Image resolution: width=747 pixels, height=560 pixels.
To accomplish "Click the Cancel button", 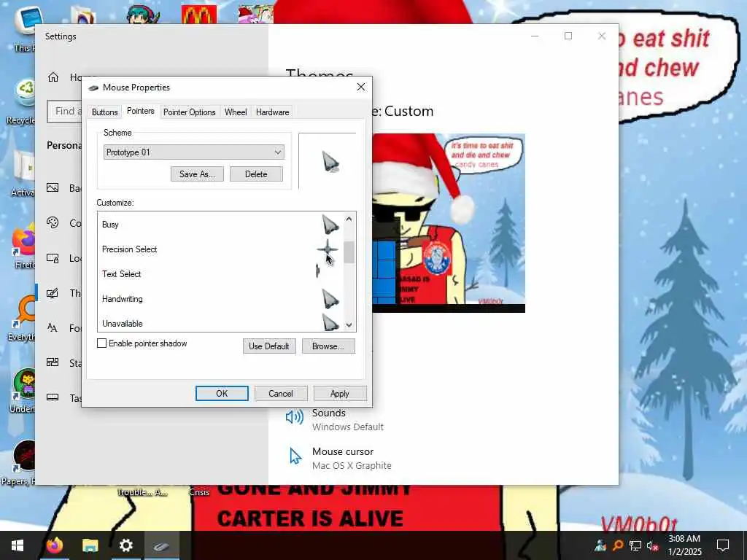I will (x=281, y=393).
